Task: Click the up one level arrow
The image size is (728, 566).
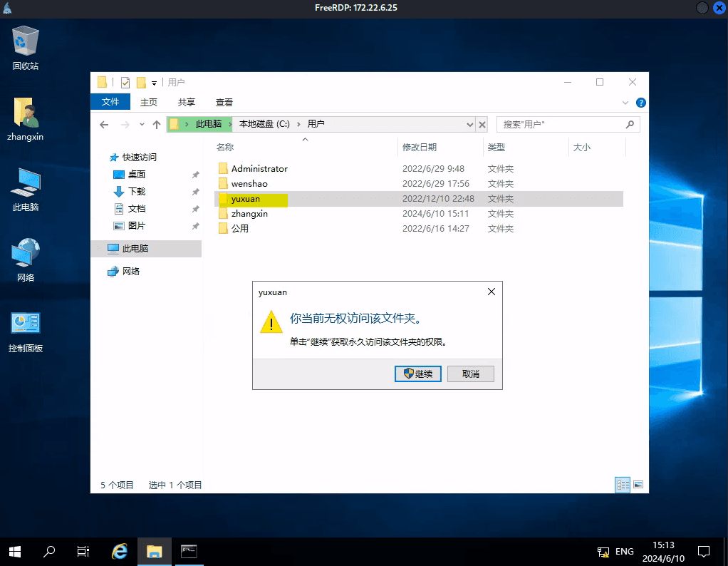Action: pos(157,124)
